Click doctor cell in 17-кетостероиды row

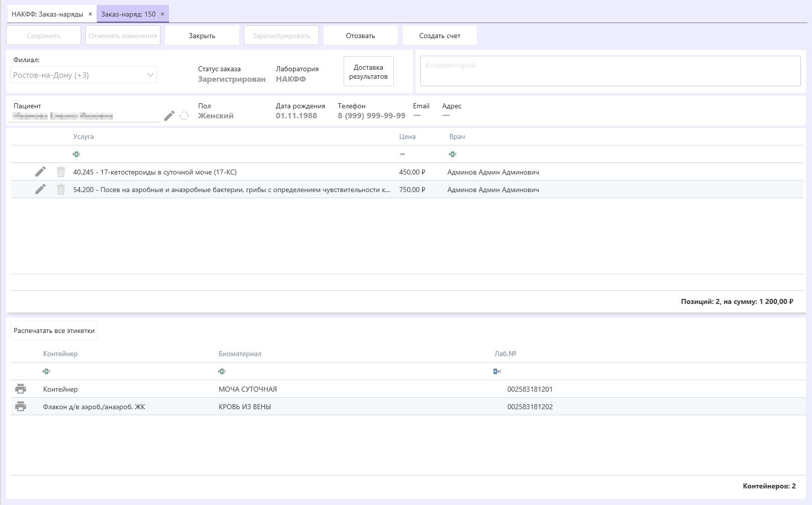coord(493,172)
